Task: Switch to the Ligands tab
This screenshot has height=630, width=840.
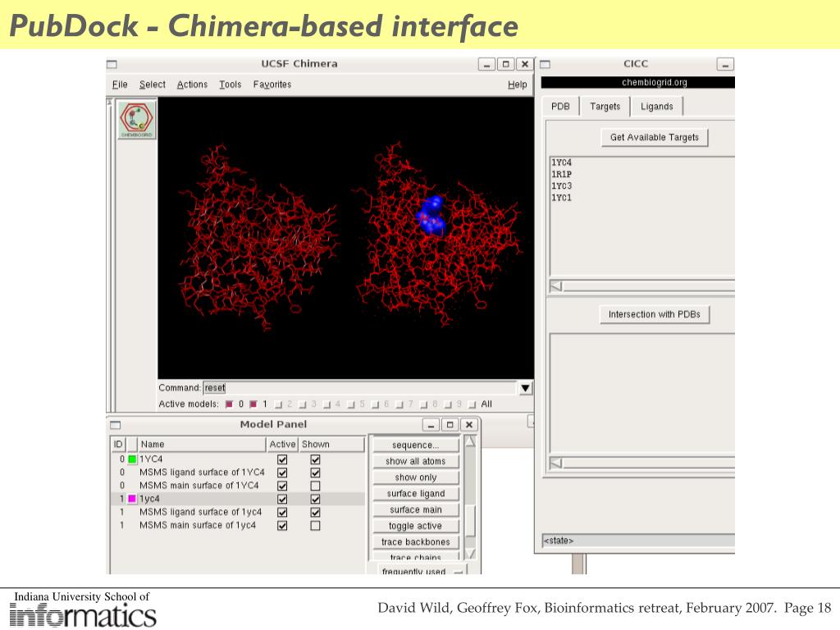Action: [x=656, y=106]
